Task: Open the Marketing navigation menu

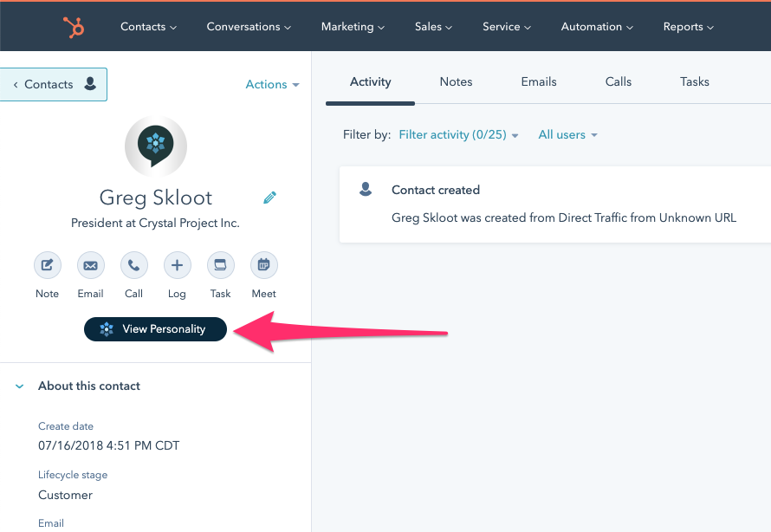Action: (x=353, y=27)
